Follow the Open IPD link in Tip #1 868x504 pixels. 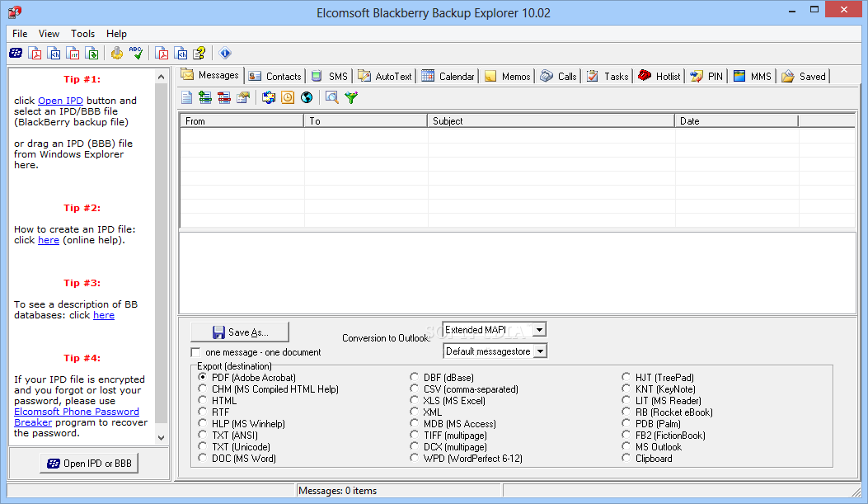pyautogui.click(x=60, y=101)
